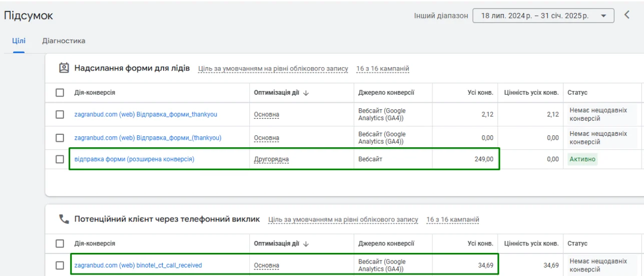Click the Підсумок page title
644x276 pixels.
(x=29, y=16)
